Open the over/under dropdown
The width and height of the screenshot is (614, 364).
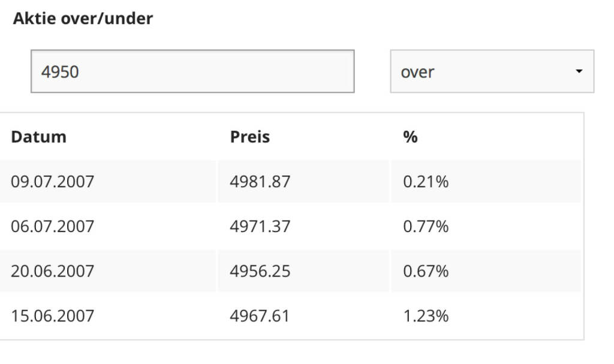pos(492,71)
